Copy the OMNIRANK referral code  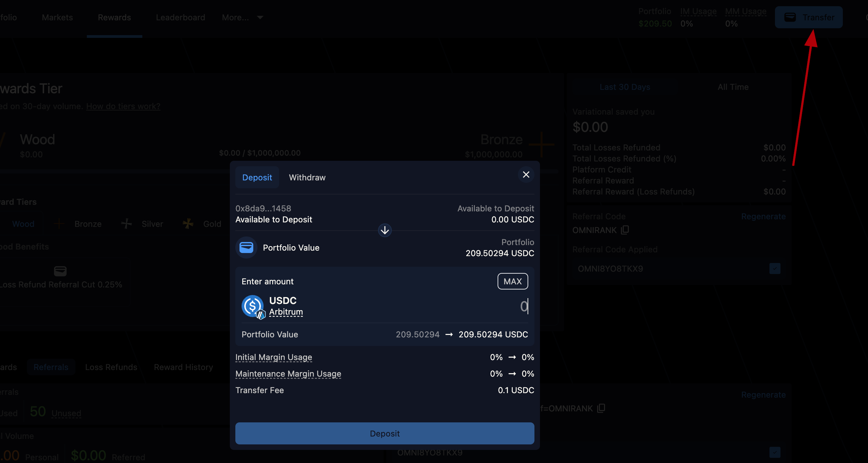coord(625,230)
